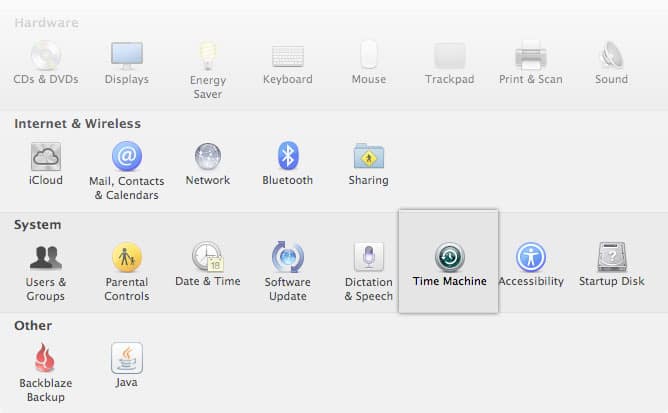Open the Print & Scan printer icon

pos(530,55)
